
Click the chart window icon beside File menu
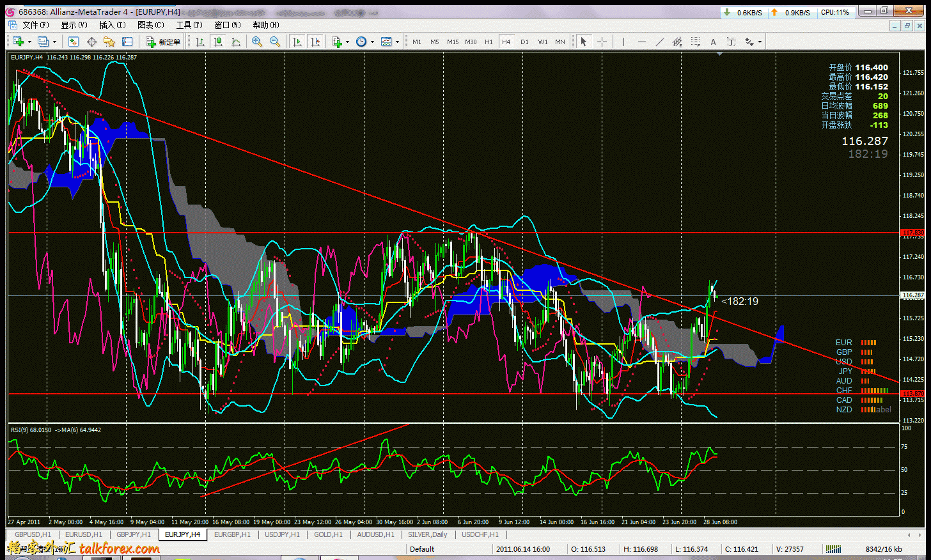(12, 25)
